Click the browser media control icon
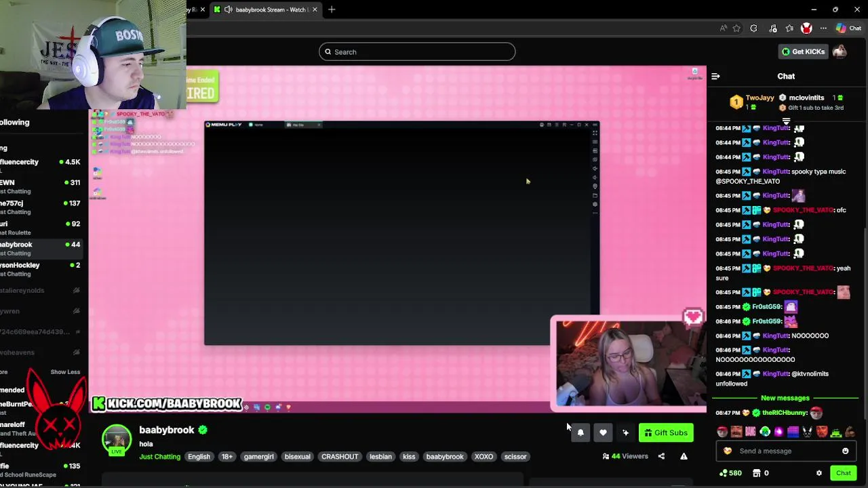The width and height of the screenshot is (868, 488). click(x=773, y=28)
